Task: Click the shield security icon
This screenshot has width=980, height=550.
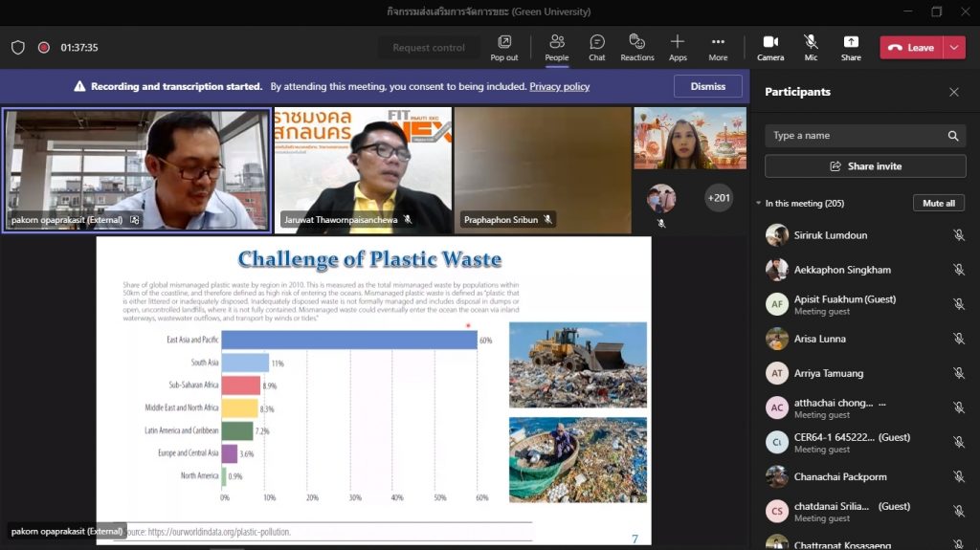Action: point(18,47)
